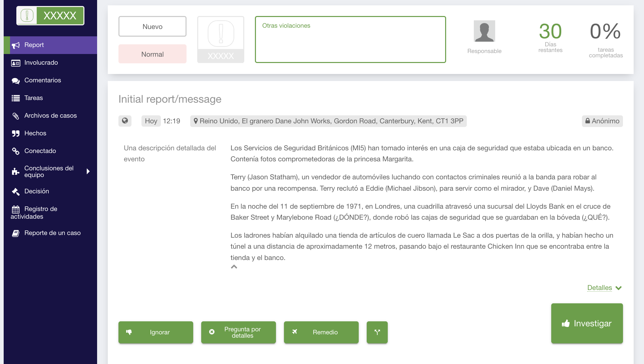Click the calendar icon for Registro de actividades
Image resolution: width=644 pixels, height=364 pixels.
tap(16, 209)
